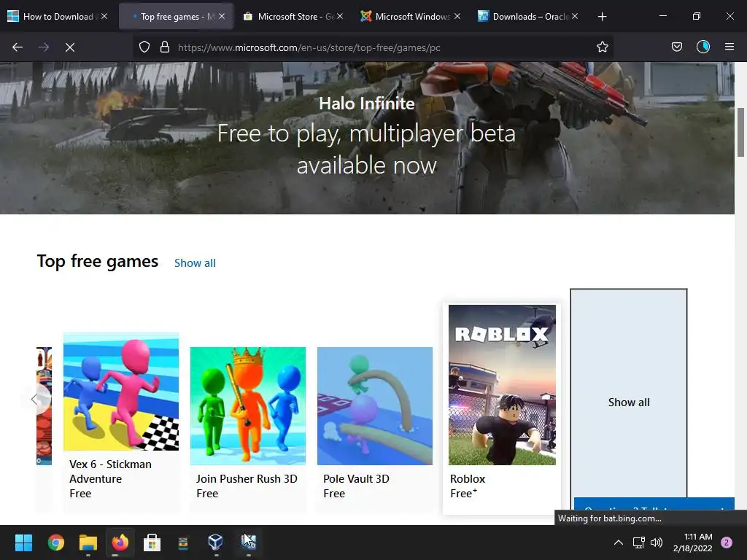Open the VirtualBox cube taskbar icon
The image size is (747, 560).
click(x=215, y=542)
